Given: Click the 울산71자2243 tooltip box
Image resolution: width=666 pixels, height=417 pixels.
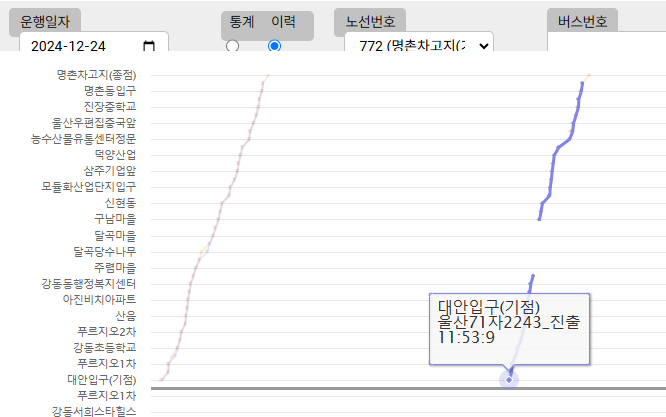Looking at the screenshot, I should point(509,323).
